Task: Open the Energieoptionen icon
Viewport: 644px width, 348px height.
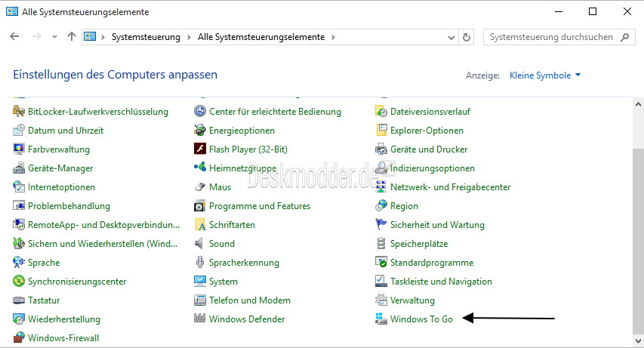Action: pyautogui.click(x=199, y=131)
